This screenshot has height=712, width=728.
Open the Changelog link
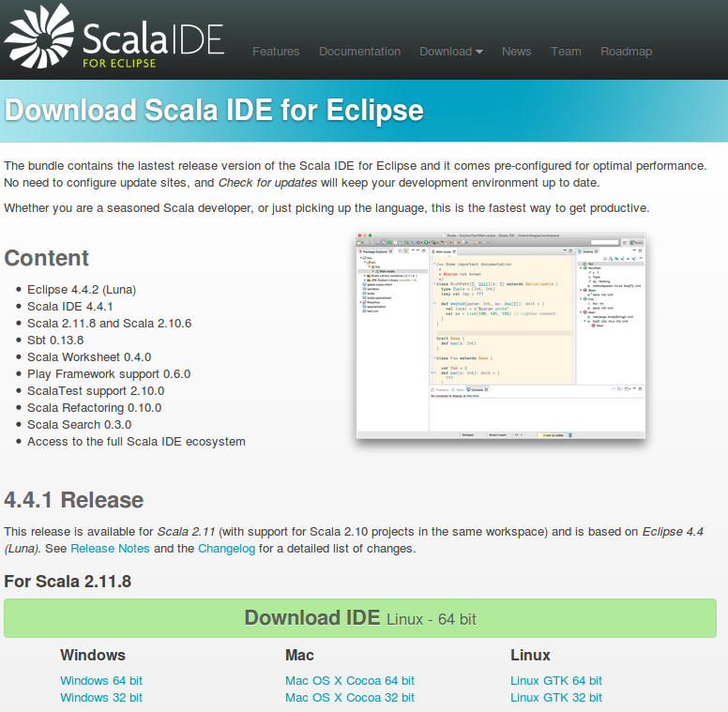coord(227,549)
